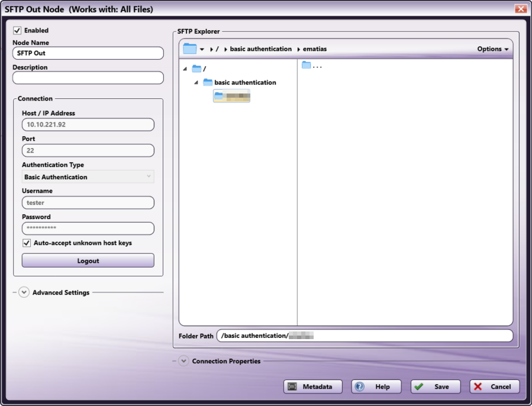Open the Options menu in SFTP Explorer
Viewport: 532px width, 406px height.
[x=492, y=49]
